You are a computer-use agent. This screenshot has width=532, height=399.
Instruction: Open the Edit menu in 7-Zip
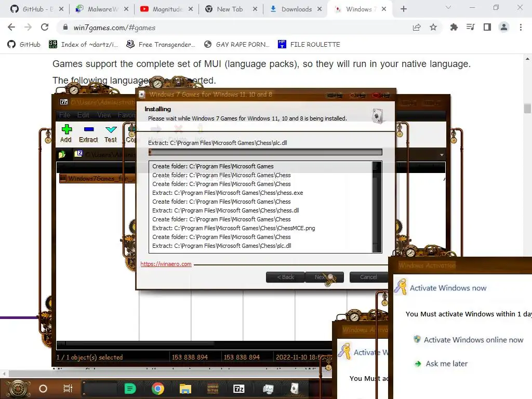coord(83,115)
